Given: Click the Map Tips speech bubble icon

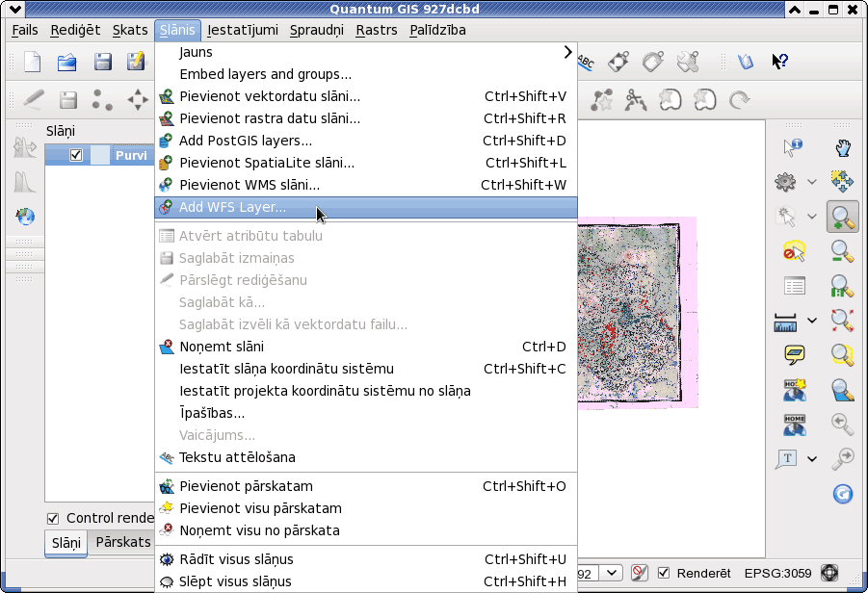Looking at the screenshot, I should pos(795,354).
